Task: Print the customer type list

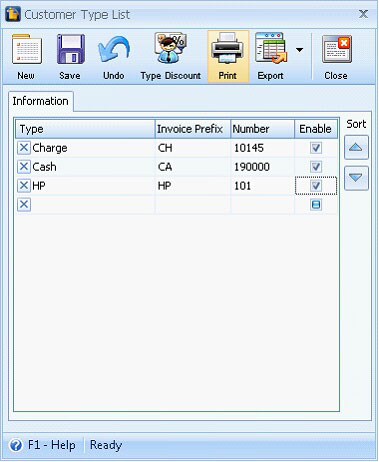Action: coord(228,57)
